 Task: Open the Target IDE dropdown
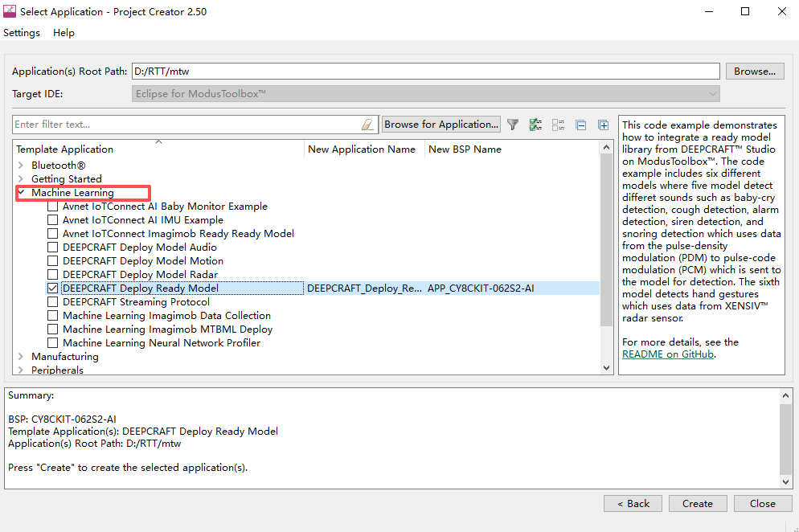(426, 94)
